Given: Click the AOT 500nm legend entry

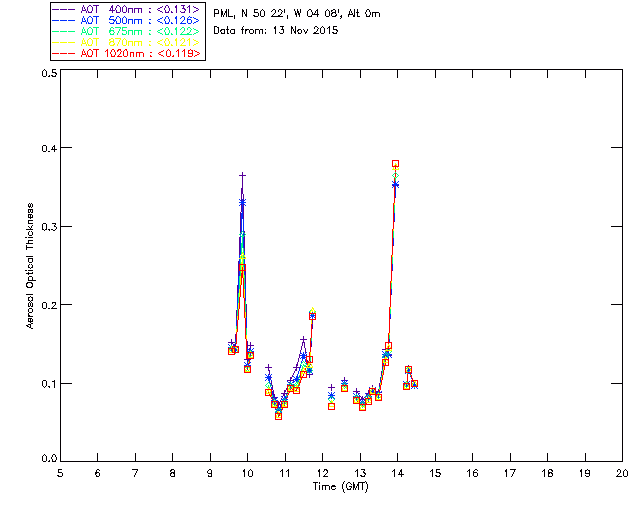Looking at the screenshot, I should [x=127, y=20].
